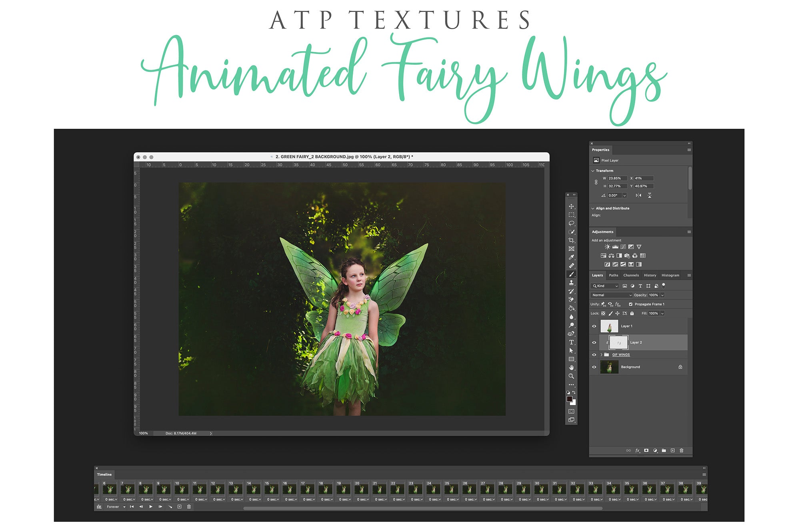
Task: Click the Hand tool
Action: [571, 367]
